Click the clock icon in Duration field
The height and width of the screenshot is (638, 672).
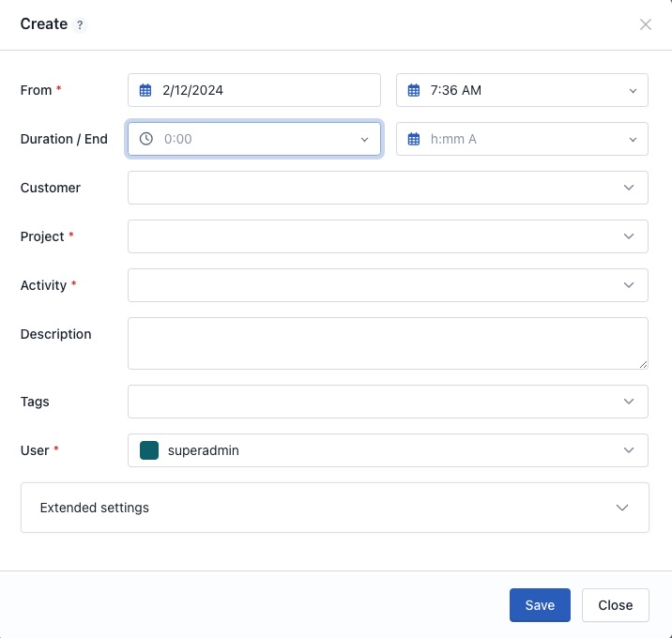pos(145,139)
